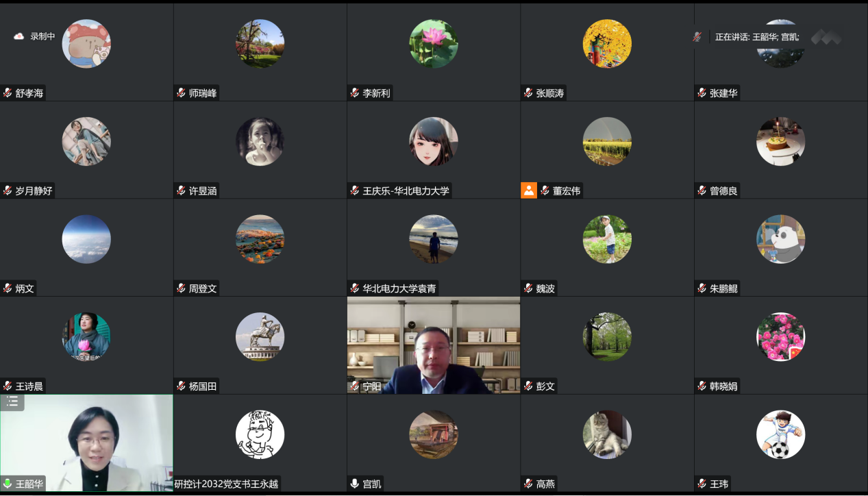This screenshot has height=496, width=868.
Task: Toggle the muted mic next to 高燕
Action: (x=528, y=484)
